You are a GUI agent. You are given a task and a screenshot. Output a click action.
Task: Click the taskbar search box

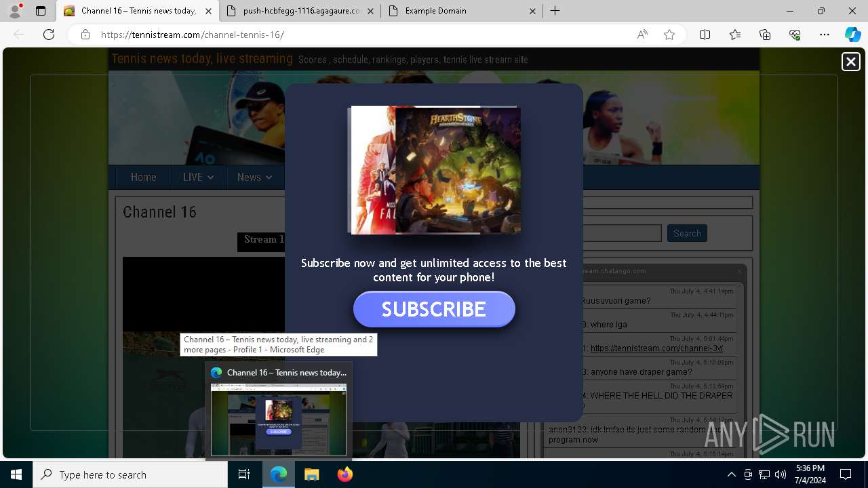pyautogui.click(x=130, y=474)
